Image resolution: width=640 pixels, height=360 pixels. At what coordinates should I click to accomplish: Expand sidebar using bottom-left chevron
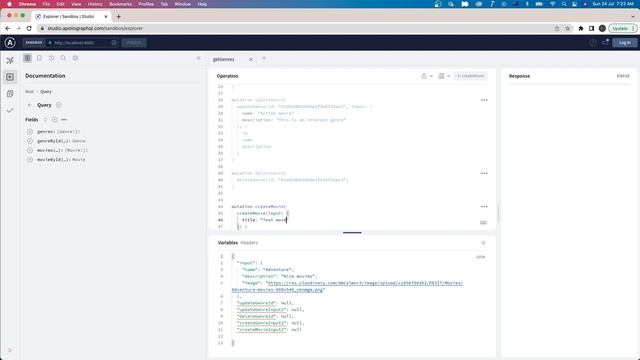click(x=10, y=350)
